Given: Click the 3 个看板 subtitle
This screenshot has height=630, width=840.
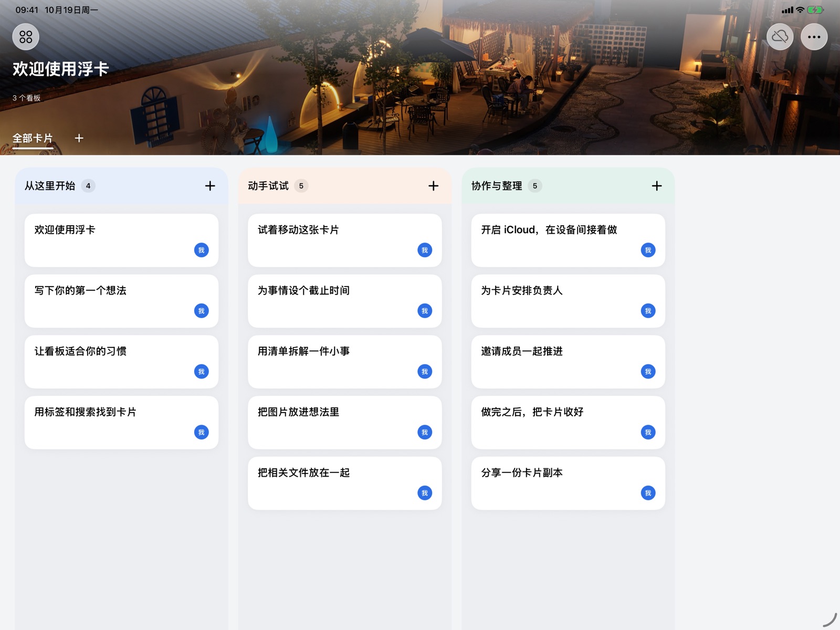Looking at the screenshot, I should pyautogui.click(x=26, y=98).
